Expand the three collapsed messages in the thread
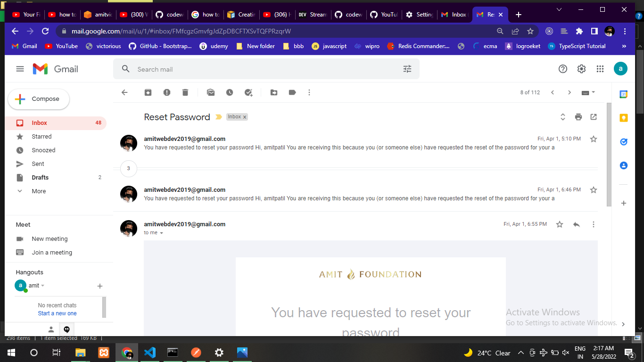The height and width of the screenshot is (362, 644). click(129, 168)
